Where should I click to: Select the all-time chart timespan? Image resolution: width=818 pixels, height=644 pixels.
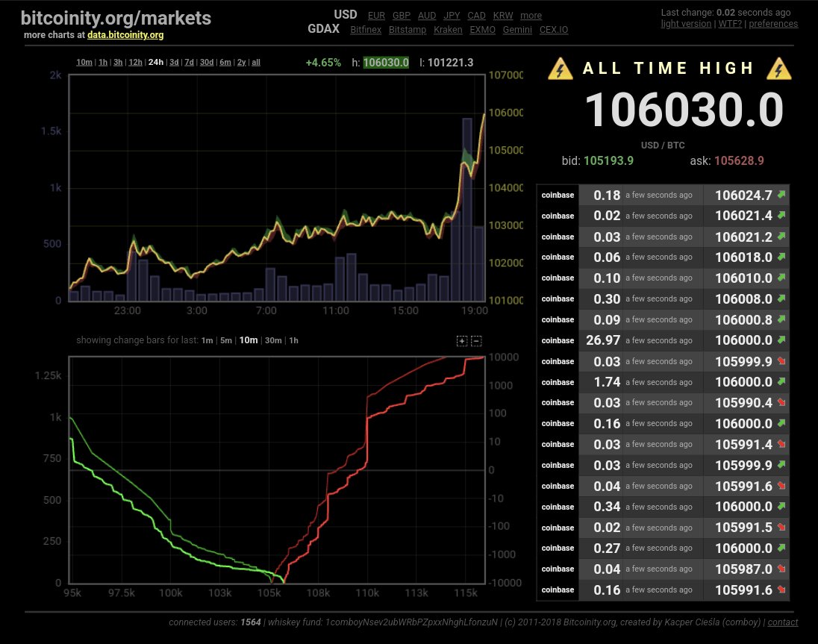click(x=255, y=62)
